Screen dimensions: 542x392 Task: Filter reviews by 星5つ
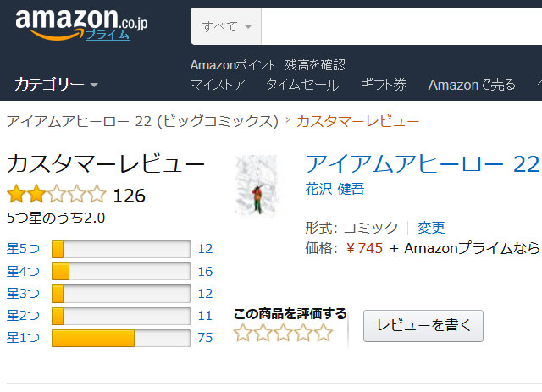[23, 249]
